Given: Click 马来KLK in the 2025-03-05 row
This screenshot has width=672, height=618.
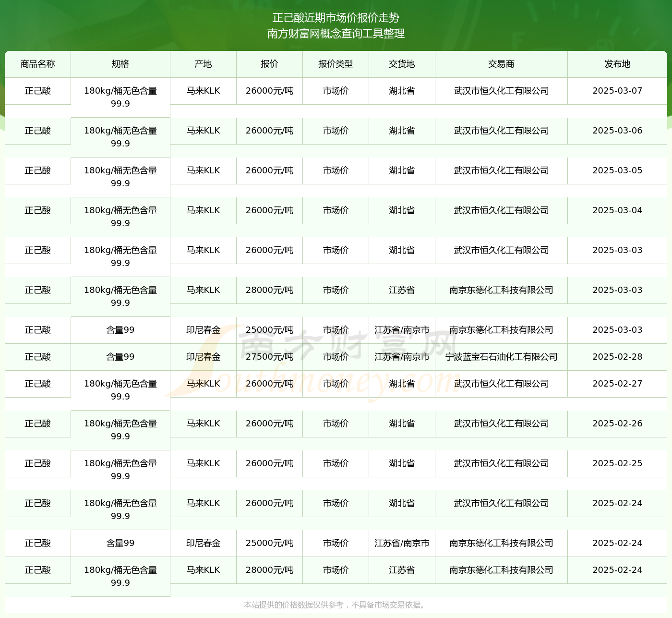Looking at the screenshot, I should [204, 170].
